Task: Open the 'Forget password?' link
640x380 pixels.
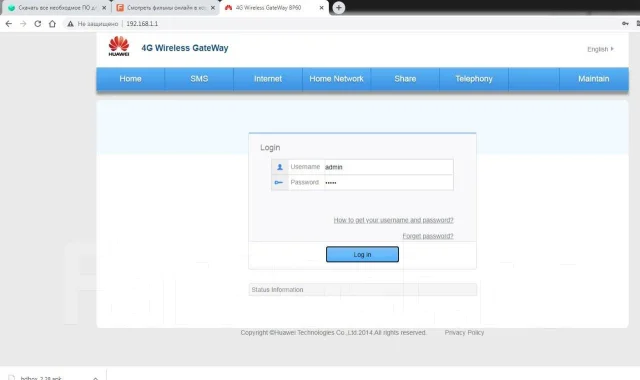Action: coord(428,236)
